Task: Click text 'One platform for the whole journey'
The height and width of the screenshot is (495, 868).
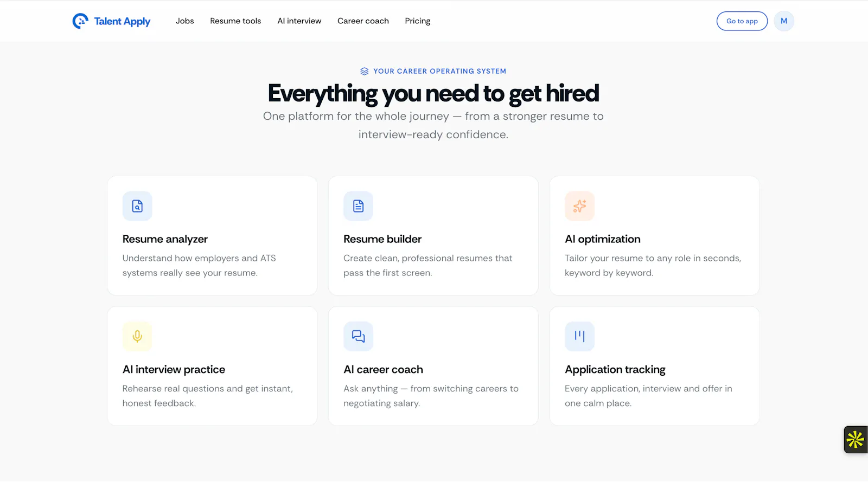Action: click(356, 116)
